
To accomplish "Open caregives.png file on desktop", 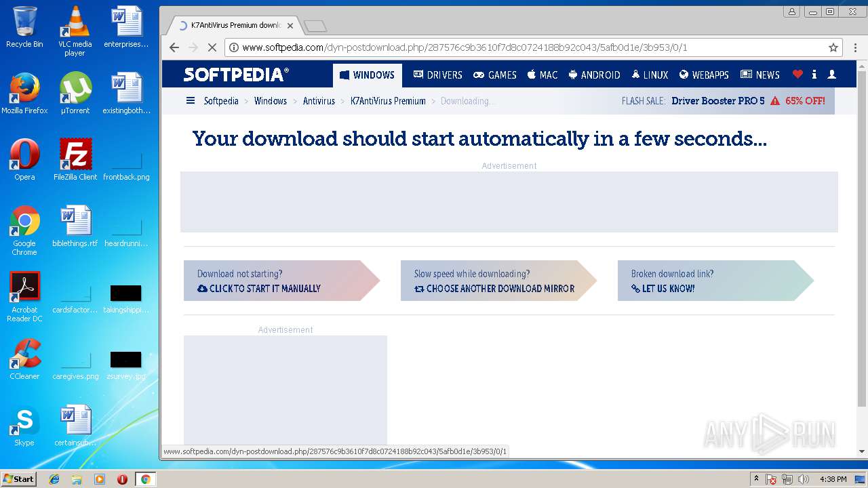I will click(75, 366).
